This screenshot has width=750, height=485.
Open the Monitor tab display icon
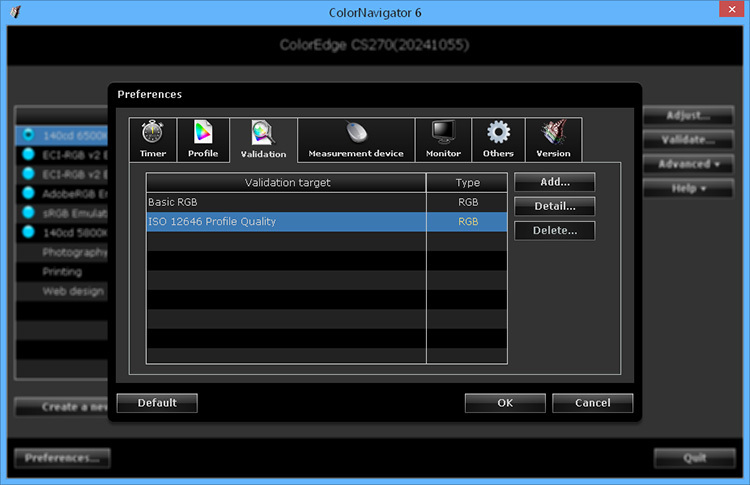pyautogui.click(x=443, y=132)
